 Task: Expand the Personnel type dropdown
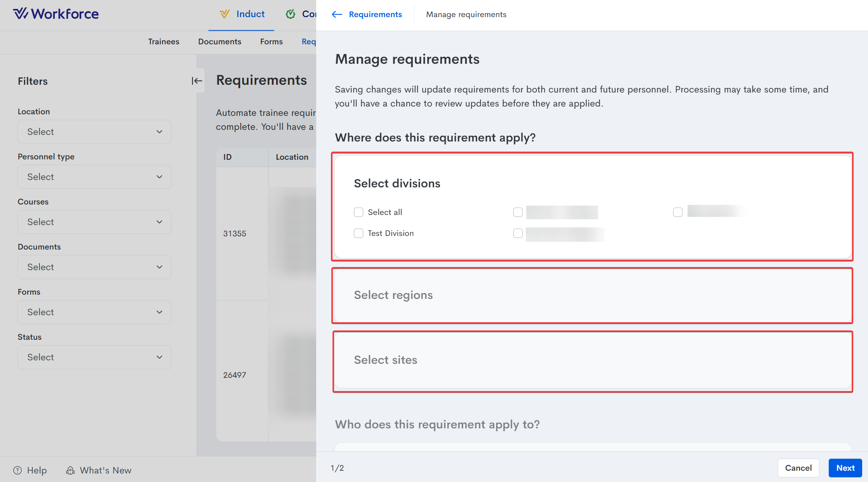coord(94,177)
